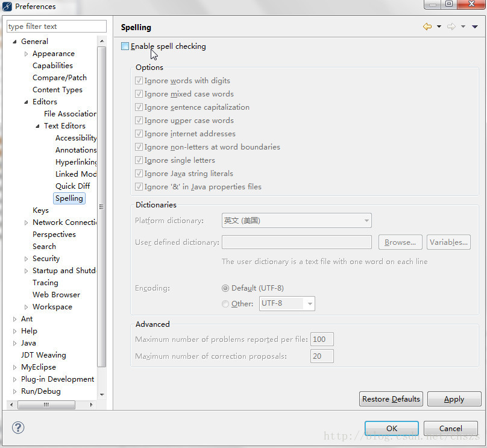Expand the Help tree node

click(x=14, y=331)
